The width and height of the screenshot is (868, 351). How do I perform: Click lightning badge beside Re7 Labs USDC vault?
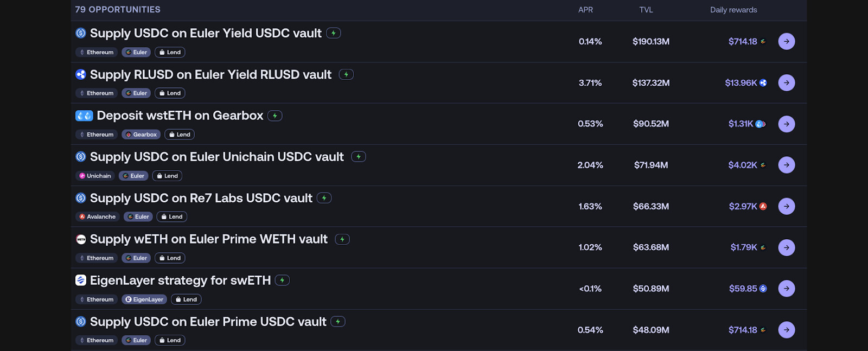coord(324,198)
